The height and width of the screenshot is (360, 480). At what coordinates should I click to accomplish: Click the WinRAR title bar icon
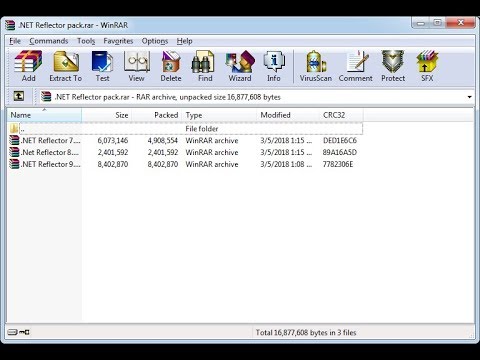coord(10,25)
